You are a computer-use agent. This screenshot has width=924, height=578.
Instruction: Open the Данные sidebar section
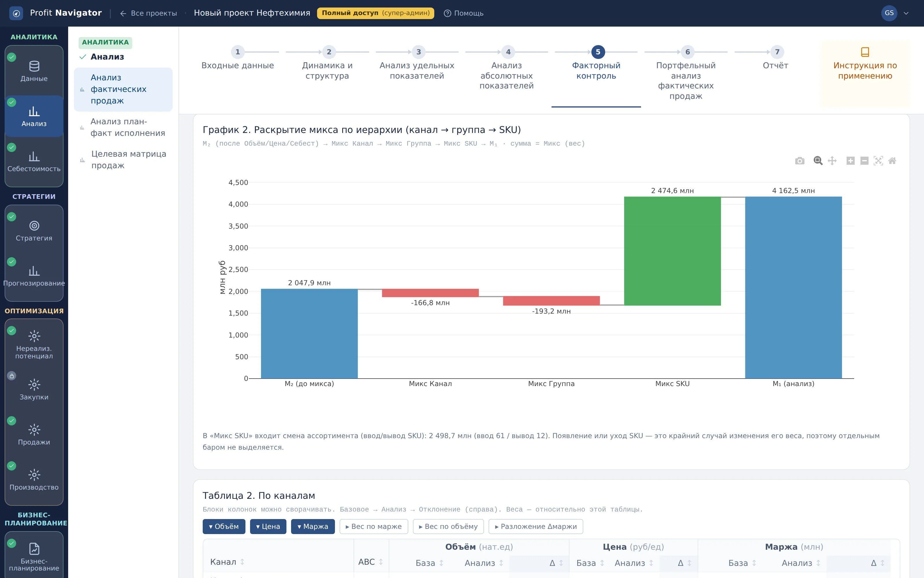tap(34, 71)
